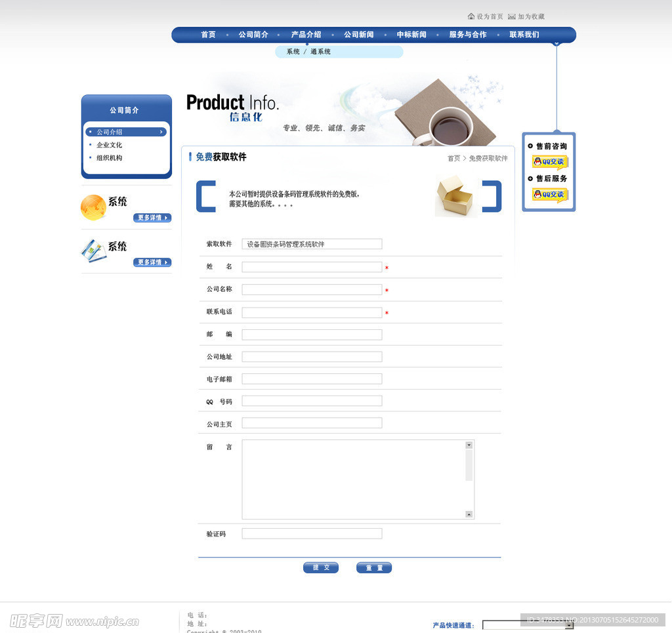Viewport: 672px width, 633px height.
Task: Click the 售前咨询 QQ交谈 chat icon
Action: pos(549,161)
